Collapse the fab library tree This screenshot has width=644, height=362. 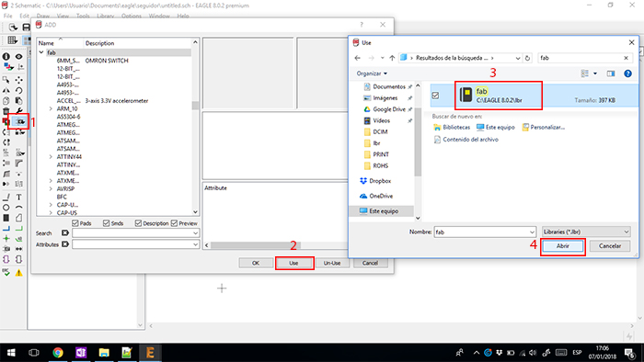[x=41, y=52]
